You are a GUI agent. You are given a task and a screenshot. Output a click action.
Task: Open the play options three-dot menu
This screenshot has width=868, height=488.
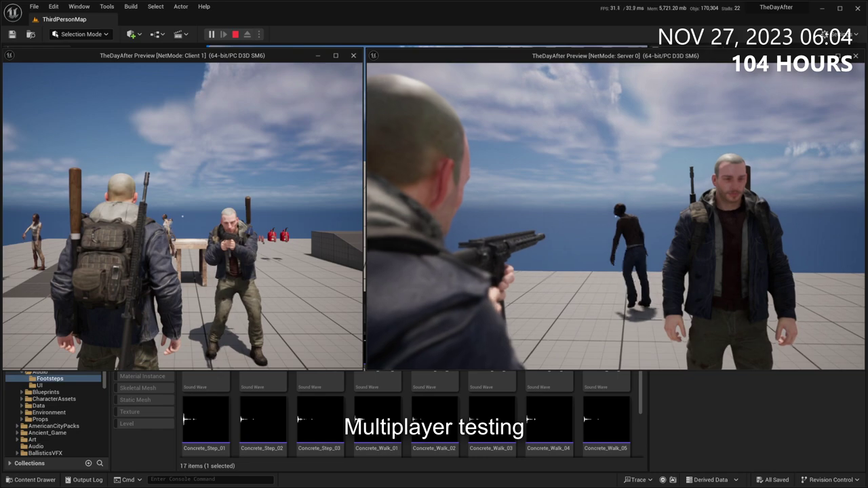[x=258, y=34]
